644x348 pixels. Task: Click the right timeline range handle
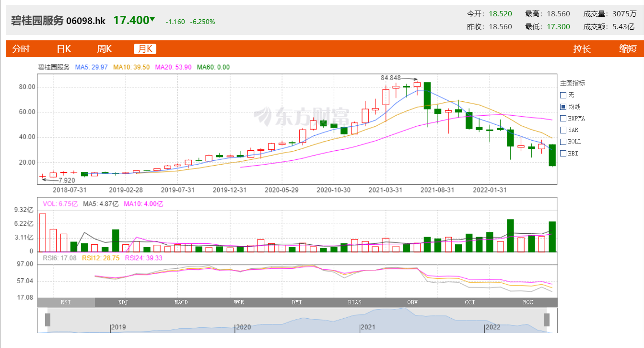547,320
